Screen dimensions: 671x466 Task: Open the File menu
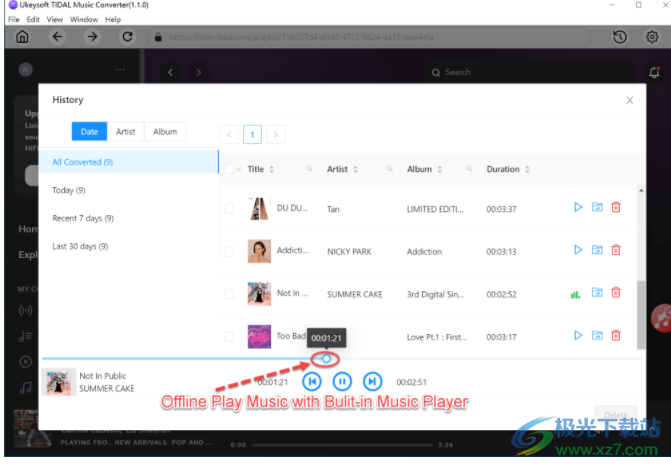pos(14,19)
